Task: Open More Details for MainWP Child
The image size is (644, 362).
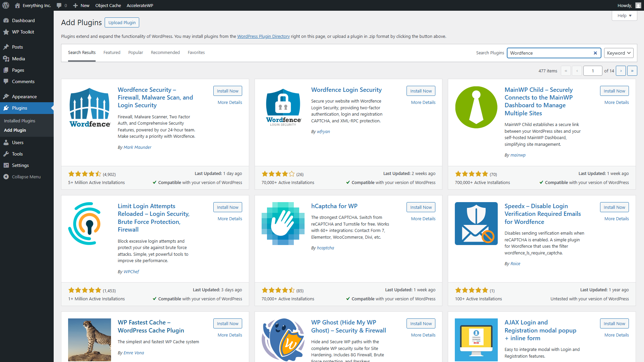Action: tap(616, 102)
